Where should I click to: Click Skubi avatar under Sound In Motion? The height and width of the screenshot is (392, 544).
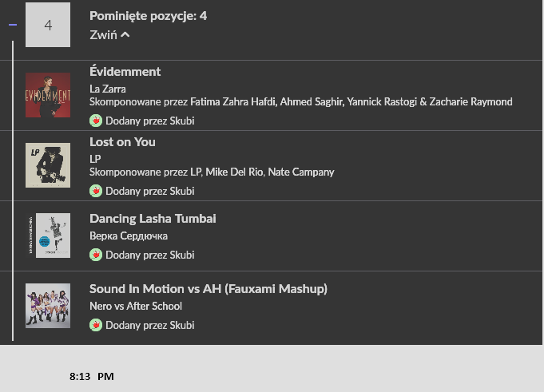click(x=96, y=325)
